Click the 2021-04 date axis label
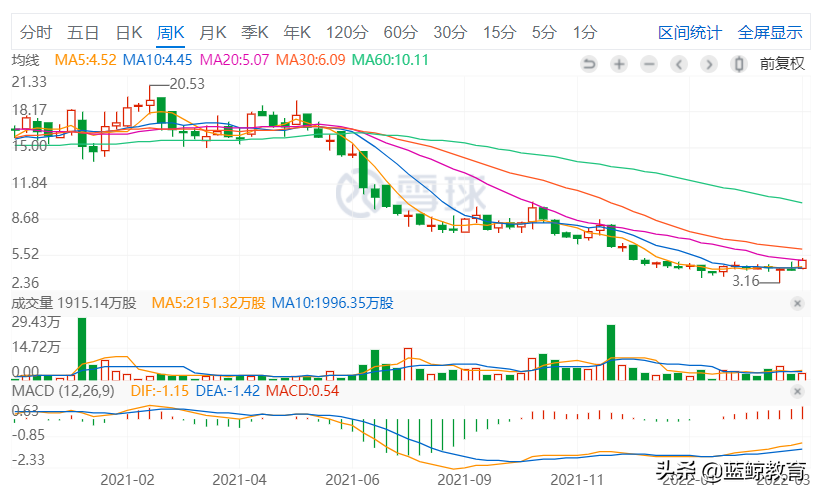 click(x=239, y=480)
